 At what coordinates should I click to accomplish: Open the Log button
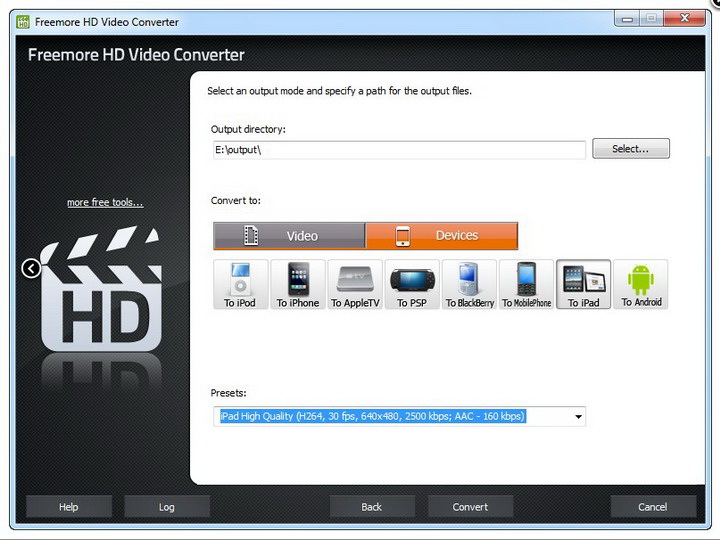click(167, 507)
